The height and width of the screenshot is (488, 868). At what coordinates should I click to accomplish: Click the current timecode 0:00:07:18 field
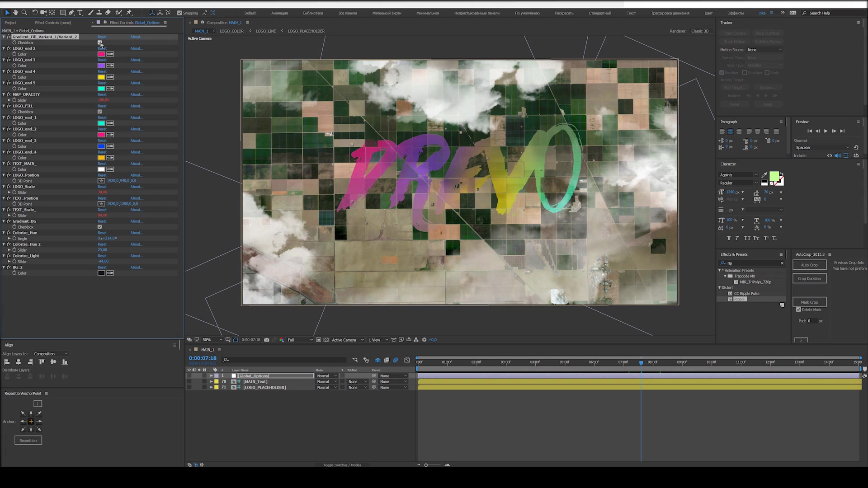(x=203, y=358)
